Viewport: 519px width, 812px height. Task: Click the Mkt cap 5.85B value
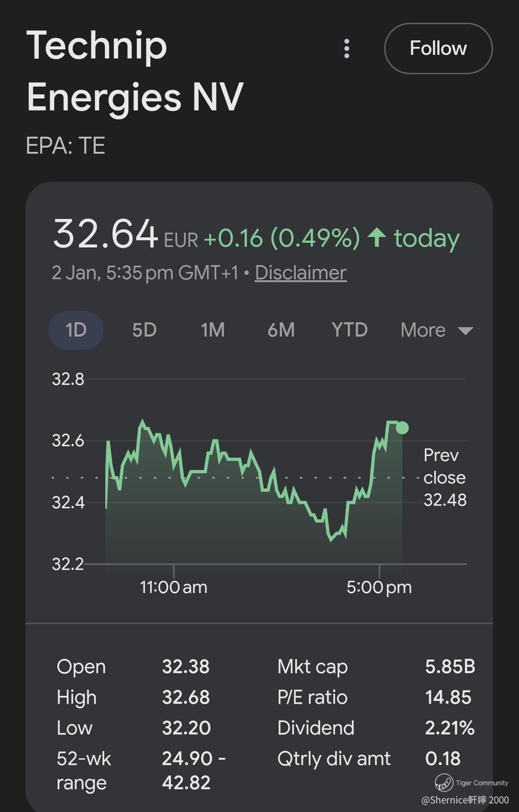point(450,667)
